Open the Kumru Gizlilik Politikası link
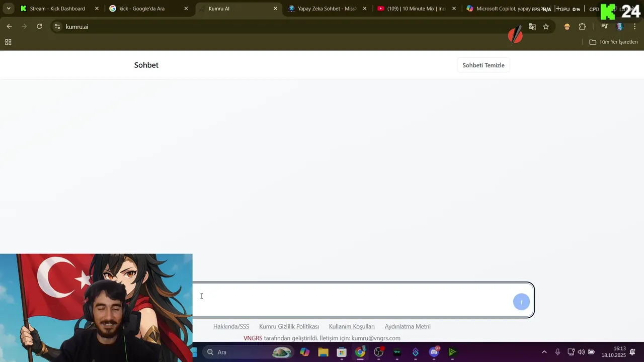Screen dimensions: 644x362 (289, 327)
